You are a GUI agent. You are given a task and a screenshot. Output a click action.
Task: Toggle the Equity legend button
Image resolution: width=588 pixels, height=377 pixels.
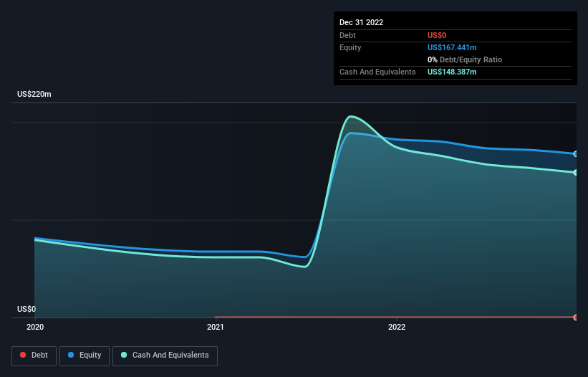(85, 355)
